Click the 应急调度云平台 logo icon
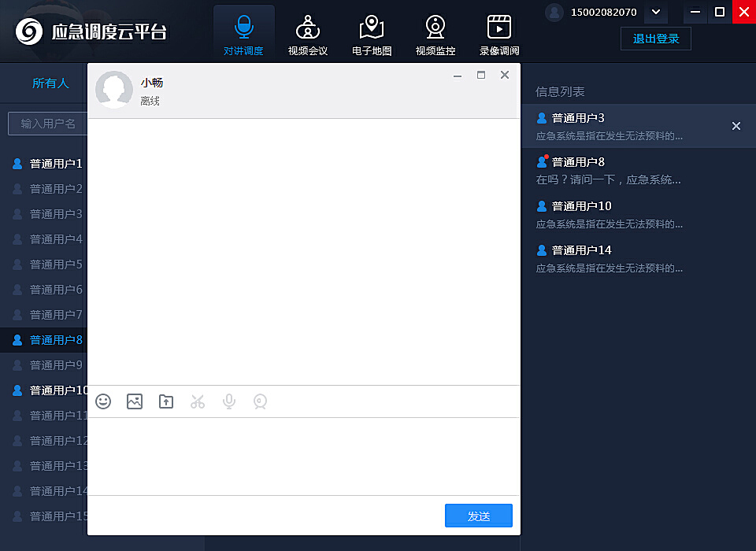This screenshot has width=756, height=551. coord(29,31)
